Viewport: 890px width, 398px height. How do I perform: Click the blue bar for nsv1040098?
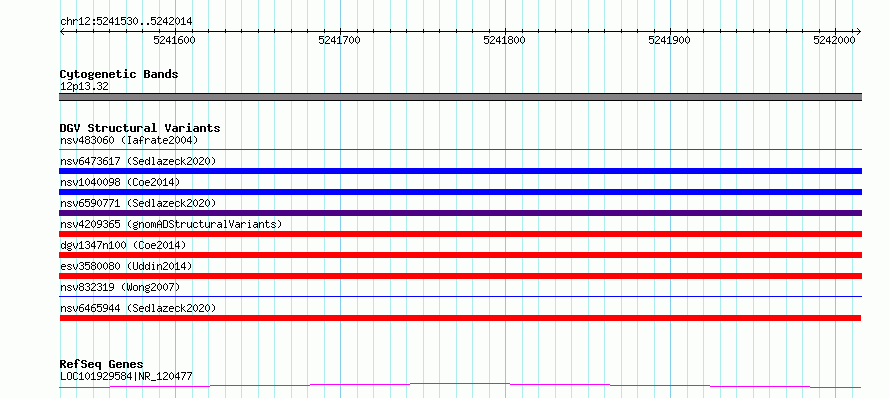[x=460, y=192]
